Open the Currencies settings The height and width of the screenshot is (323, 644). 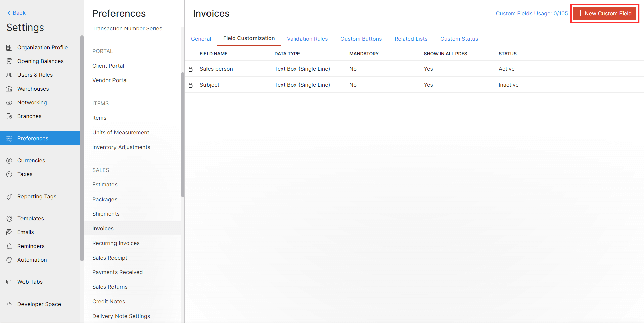(31, 160)
